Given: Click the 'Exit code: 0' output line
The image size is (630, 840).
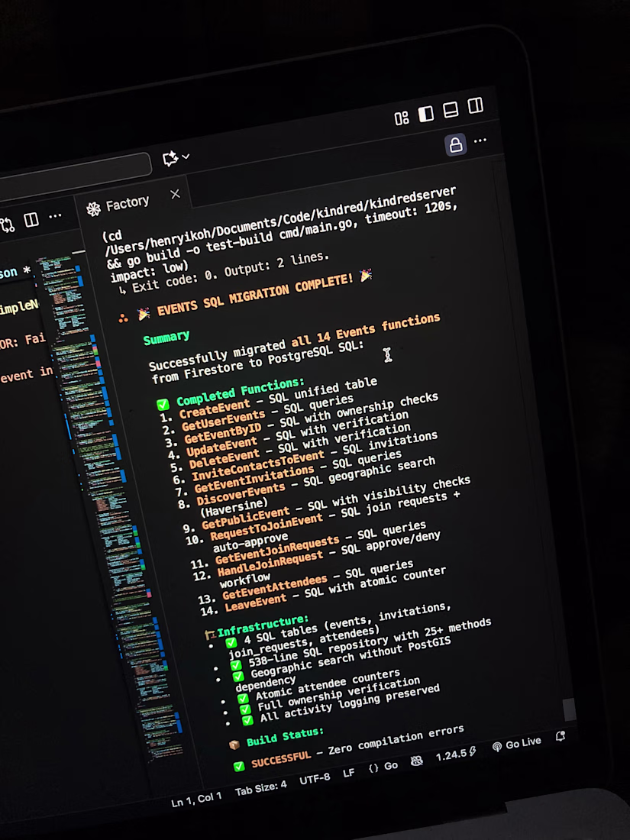Looking at the screenshot, I should point(223,273).
